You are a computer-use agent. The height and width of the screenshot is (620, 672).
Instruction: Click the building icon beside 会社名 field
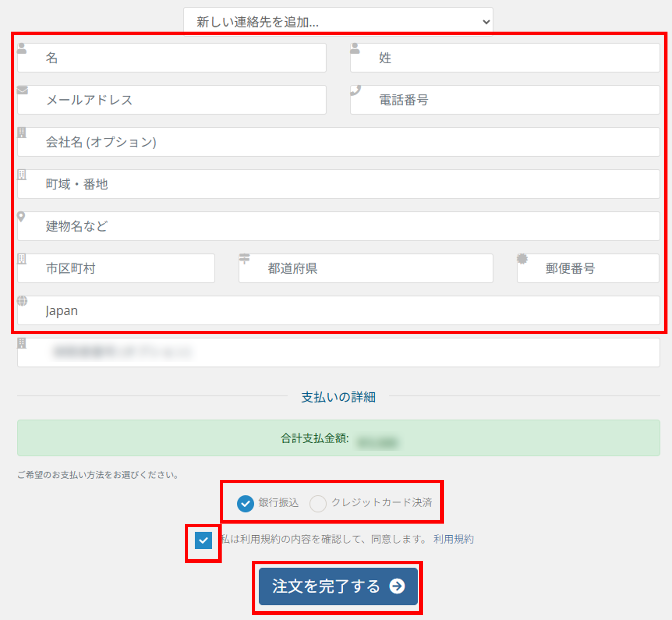click(x=22, y=133)
